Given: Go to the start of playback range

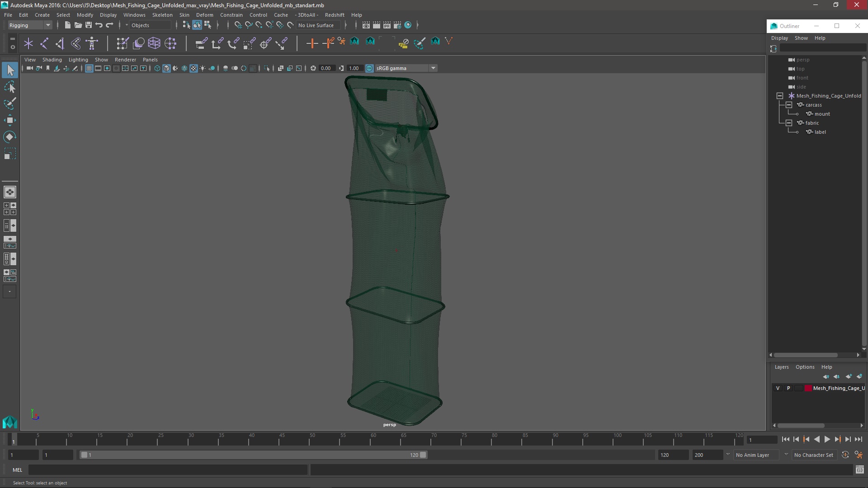Looking at the screenshot, I should pyautogui.click(x=785, y=439).
